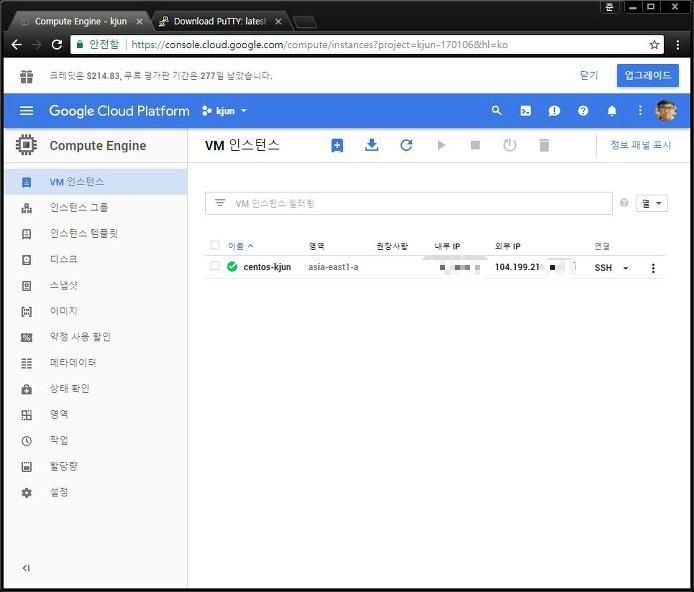Expand the kjun project selector dropdown

[x=224, y=111]
